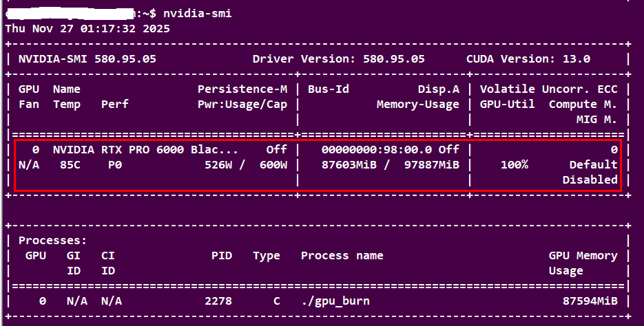Click the 87594MiB process memory usage

[590, 301]
